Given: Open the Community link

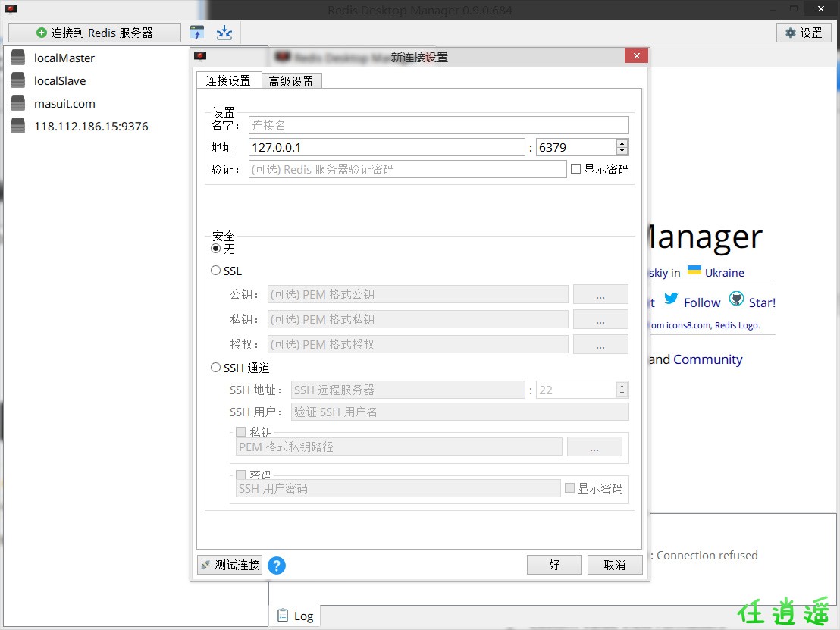Looking at the screenshot, I should [x=707, y=359].
